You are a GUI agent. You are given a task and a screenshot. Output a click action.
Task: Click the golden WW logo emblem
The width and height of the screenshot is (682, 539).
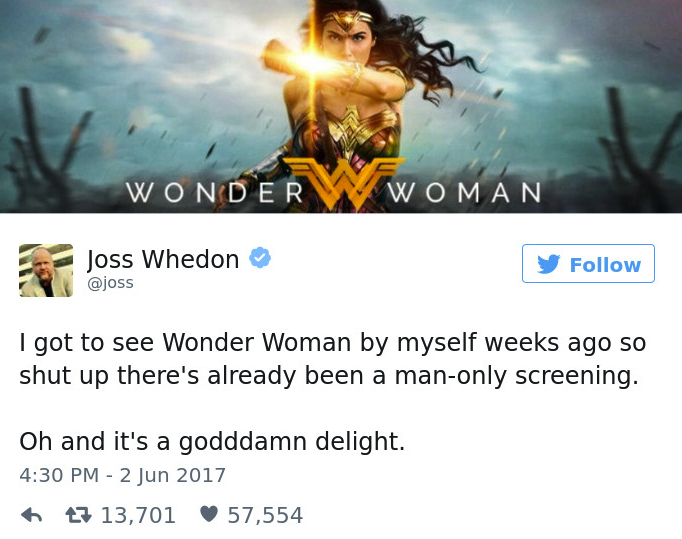pos(344,183)
